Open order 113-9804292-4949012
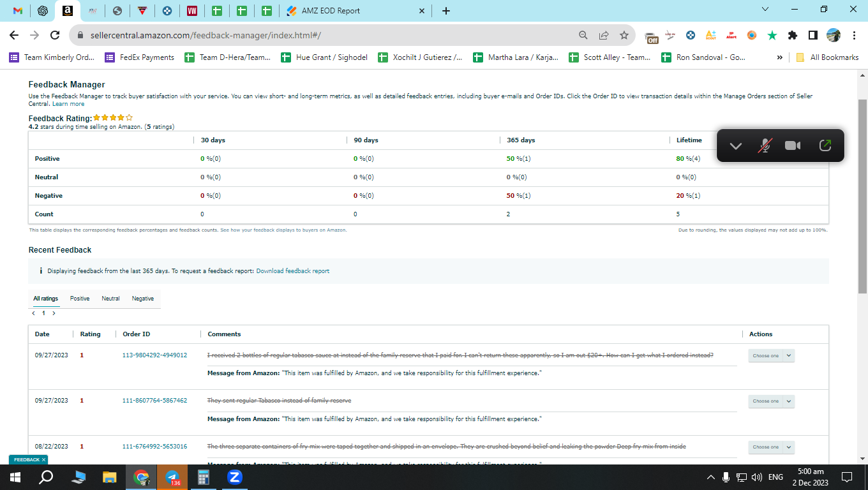The image size is (868, 490). pyautogui.click(x=154, y=355)
